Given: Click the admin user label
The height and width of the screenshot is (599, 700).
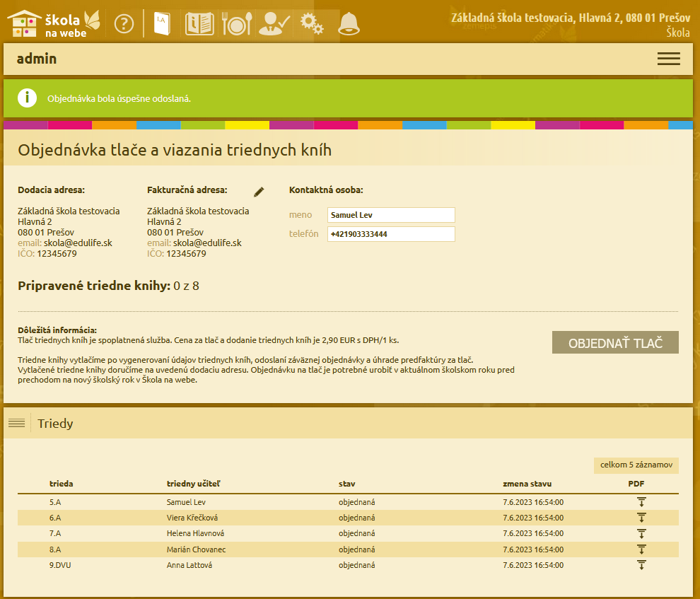Looking at the screenshot, I should pyautogui.click(x=37, y=59).
